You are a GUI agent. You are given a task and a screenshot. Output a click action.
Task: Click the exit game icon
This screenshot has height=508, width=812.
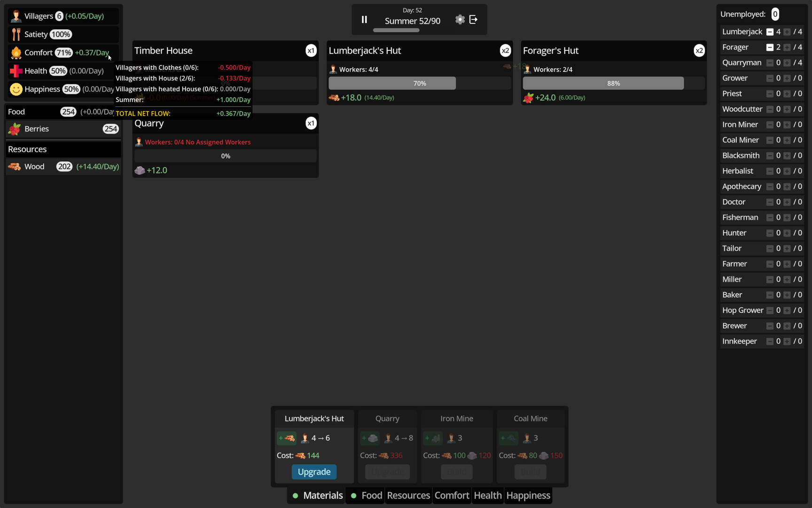473,20
